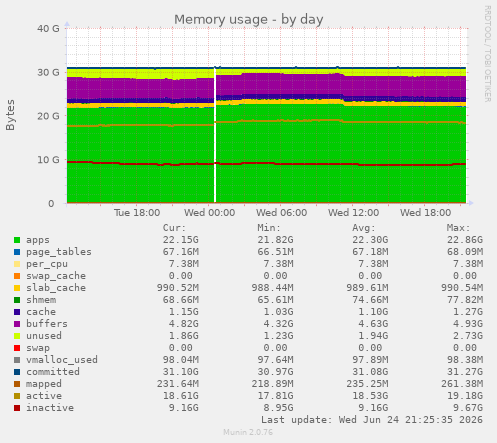Image resolution: width=497 pixels, height=443 pixels.
Task: Click the "30 G" axis tick label
Action: tap(48, 72)
